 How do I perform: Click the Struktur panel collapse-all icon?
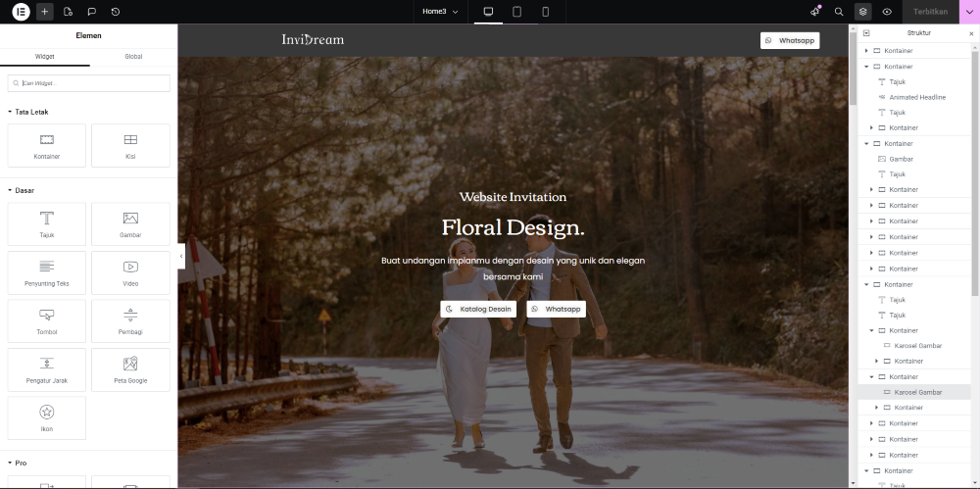tap(866, 33)
